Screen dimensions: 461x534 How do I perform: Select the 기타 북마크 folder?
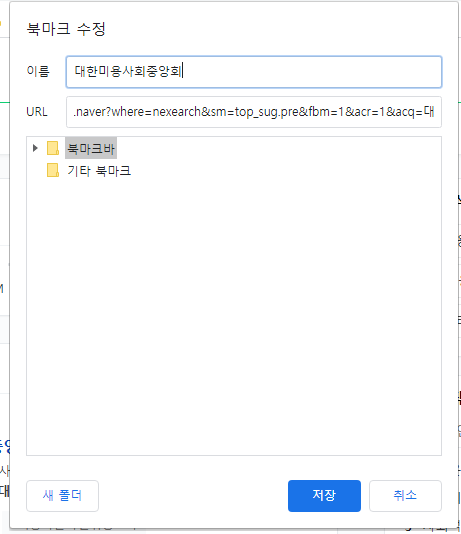pos(99,170)
